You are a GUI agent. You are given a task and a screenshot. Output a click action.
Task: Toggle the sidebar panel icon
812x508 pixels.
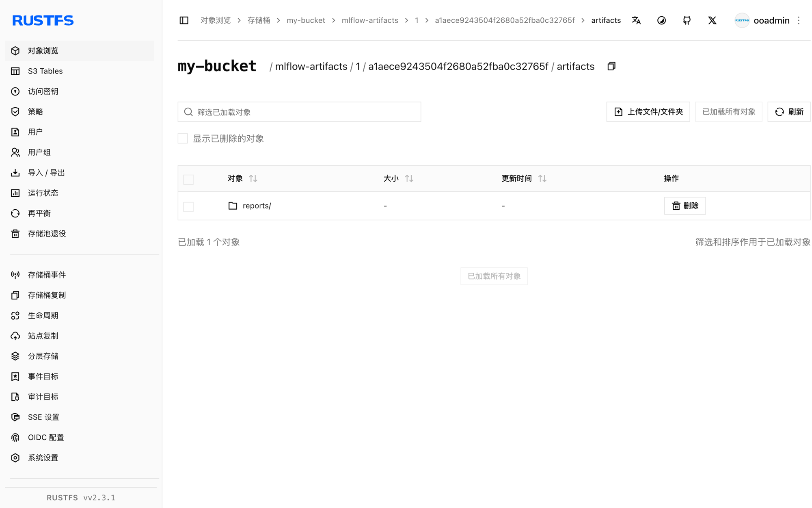point(184,20)
